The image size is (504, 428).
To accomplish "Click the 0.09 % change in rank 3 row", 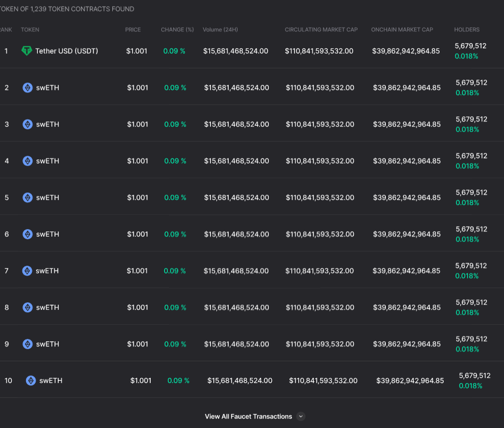I will click(x=175, y=124).
